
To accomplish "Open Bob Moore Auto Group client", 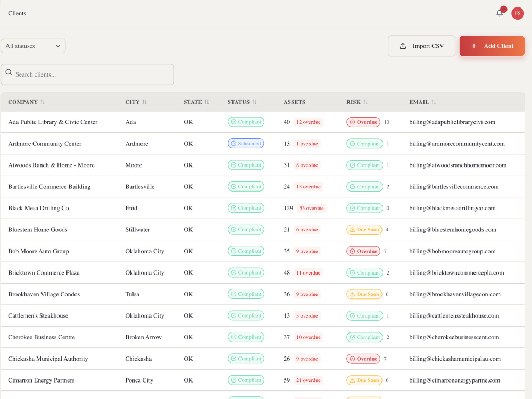I will point(38,251).
